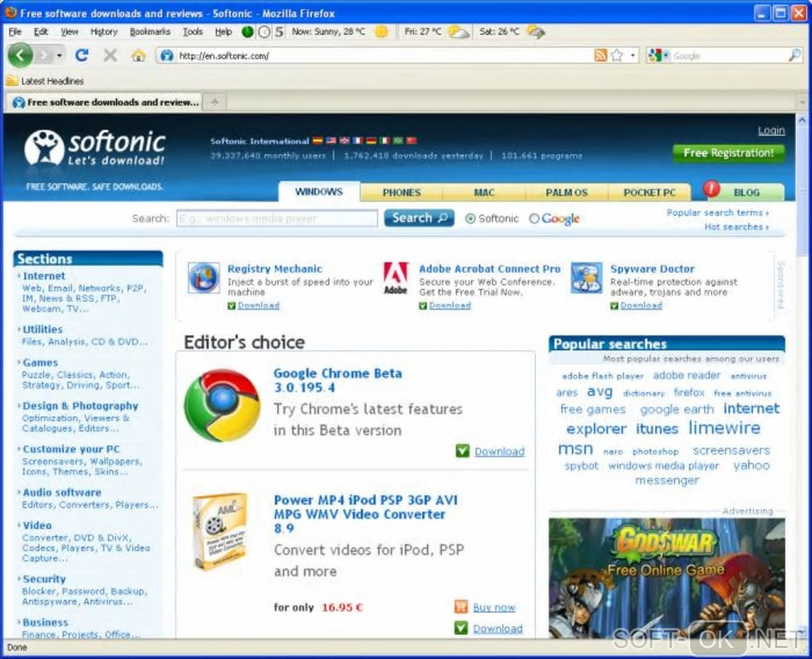The width and height of the screenshot is (812, 659).
Task: Click the green circle weather toolbar icon
Action: pyautogui.click(x=248, y=32)
